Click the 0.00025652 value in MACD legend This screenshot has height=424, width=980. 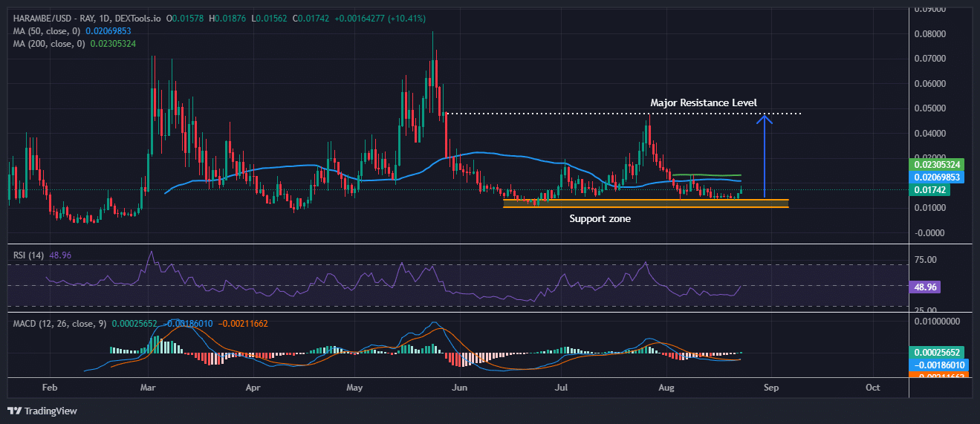[x=135, y=324]
